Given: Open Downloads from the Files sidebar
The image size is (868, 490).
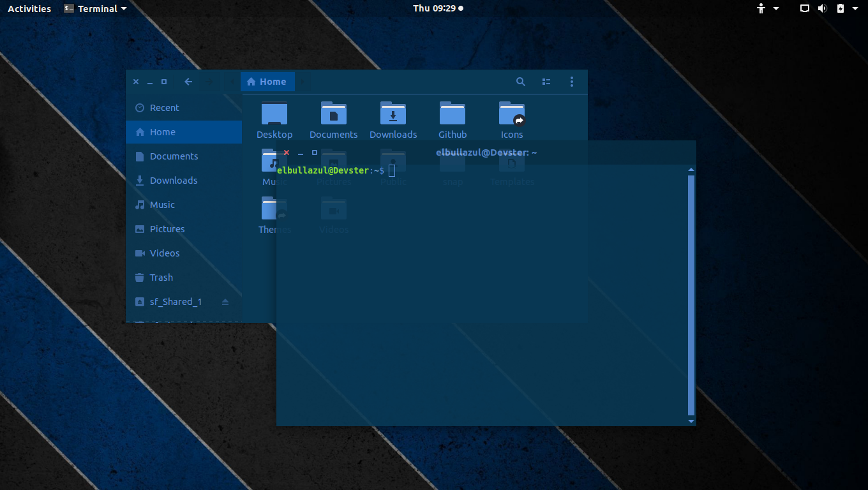Looking at the screenshot, I should tap(184, 181).
